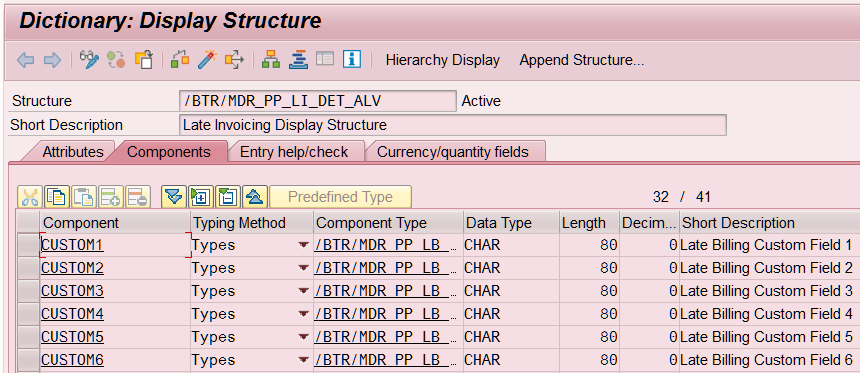Viewport: 860px width, 373px height.
Task: Open the Typing Method dropdown for CUSTOM5
Action: [x=303, y=337]
